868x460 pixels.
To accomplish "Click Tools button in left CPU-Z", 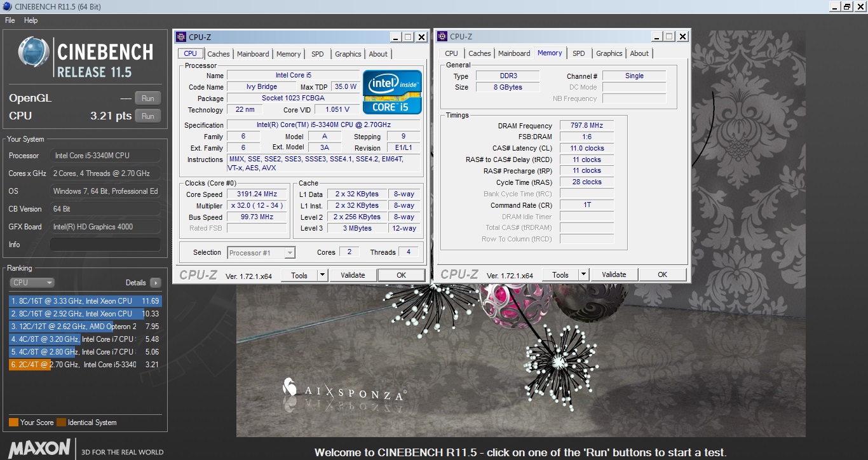I will tap(299, 275).
